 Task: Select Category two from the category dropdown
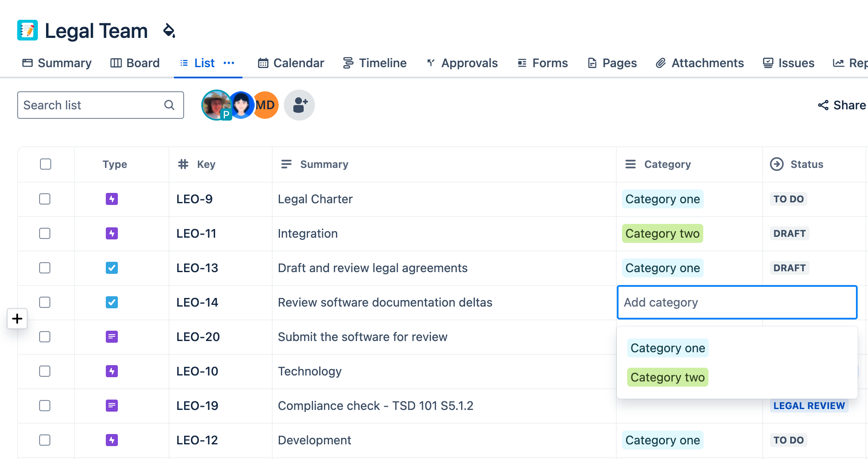tap(667, 377)
